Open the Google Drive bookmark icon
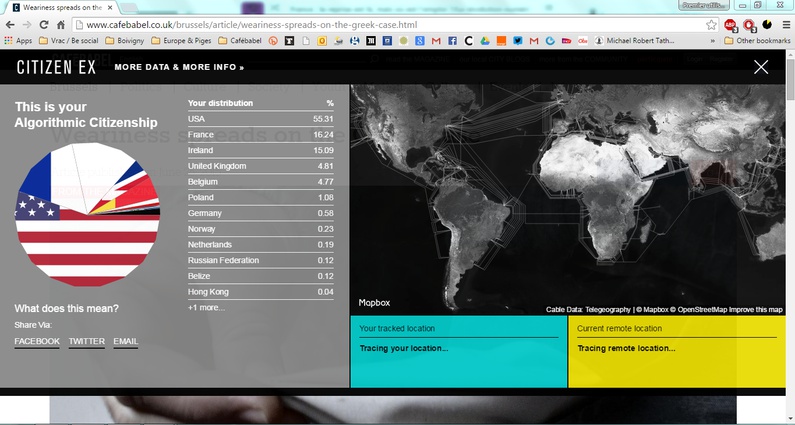The image size is (795, 425). tap(485, 41)
